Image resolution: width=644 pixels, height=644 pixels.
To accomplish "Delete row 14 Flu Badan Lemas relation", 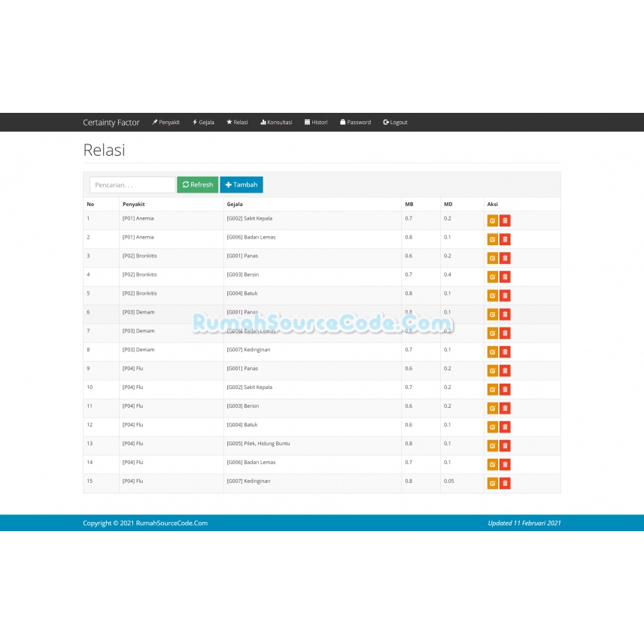I will pos(505,464).
